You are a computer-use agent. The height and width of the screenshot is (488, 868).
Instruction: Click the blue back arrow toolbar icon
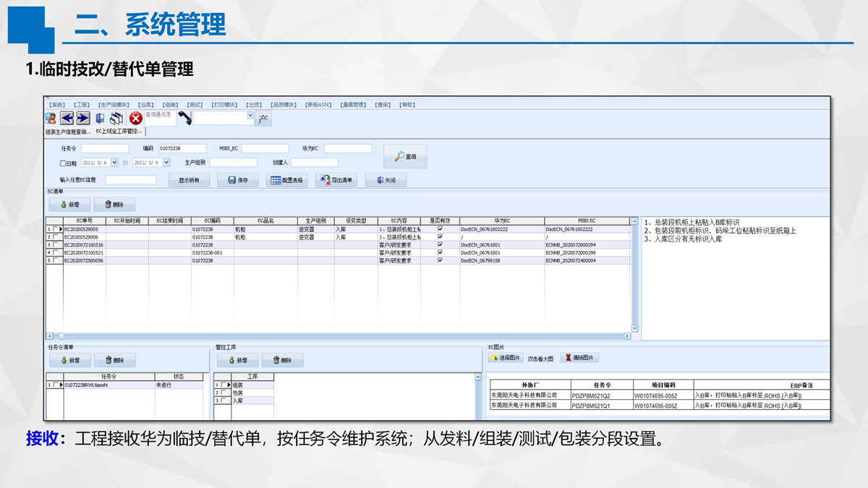[x=67, y=119]
